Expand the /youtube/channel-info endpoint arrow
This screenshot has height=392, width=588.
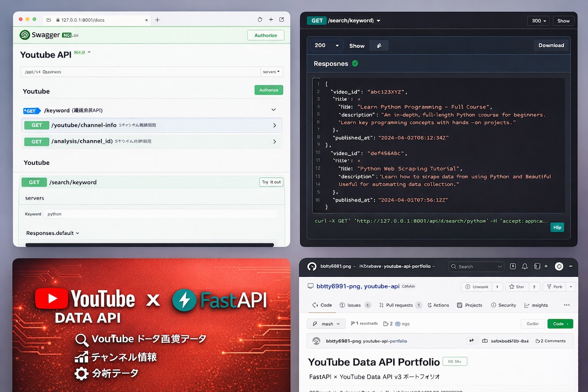click(x=275, y=125)
